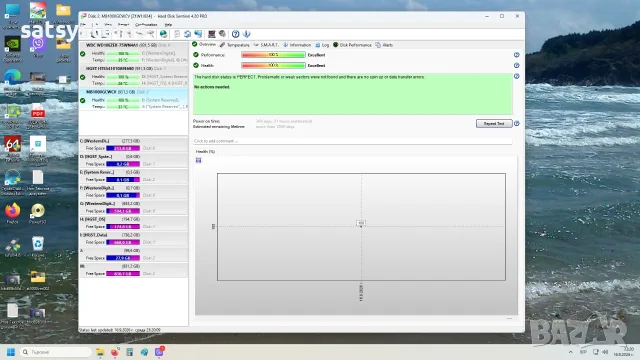
Task: Select drive G: partition row
Action: 133,207
